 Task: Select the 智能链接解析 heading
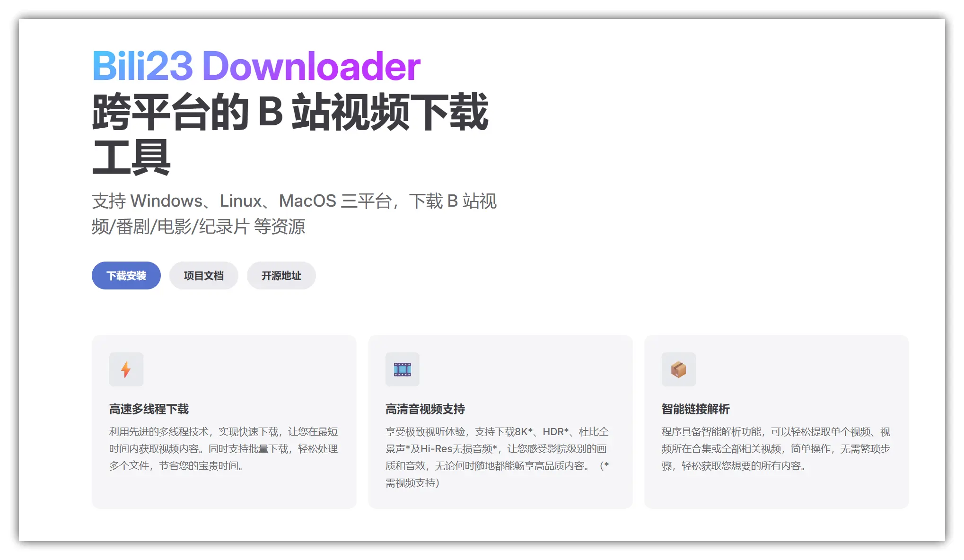696,409
